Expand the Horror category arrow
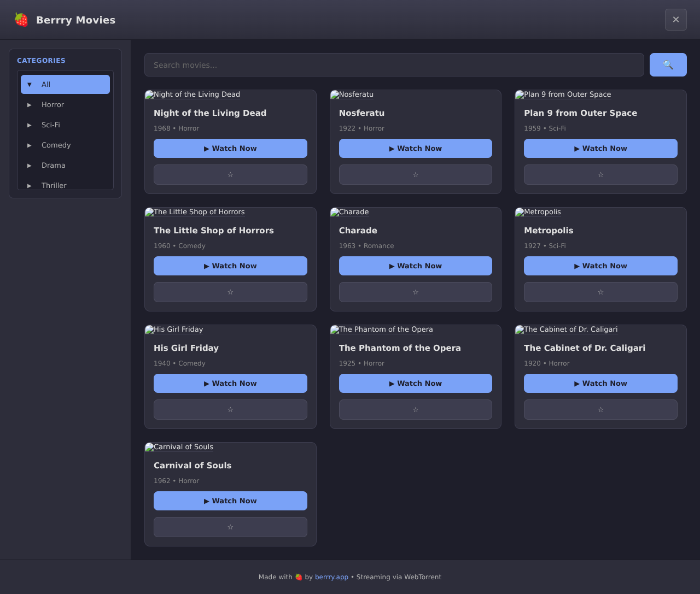The width and height of the screenshot is (700, 594). click(x=30, y=105)
